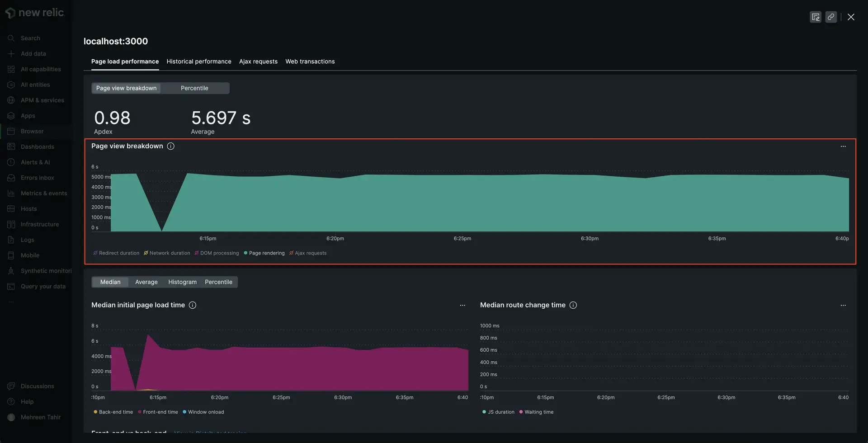868x443 pixels.
Task: Open the Errors inbox icon
Action: (x=11, y=178)
